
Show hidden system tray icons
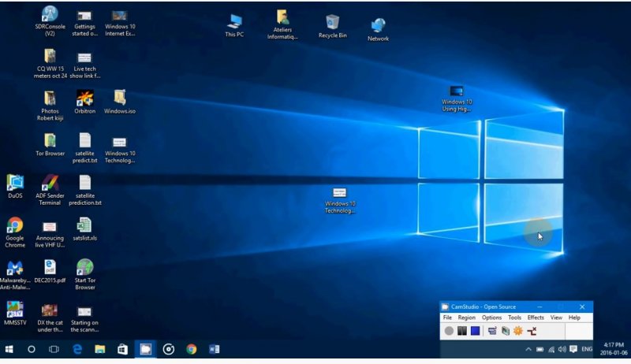[528, 349]
